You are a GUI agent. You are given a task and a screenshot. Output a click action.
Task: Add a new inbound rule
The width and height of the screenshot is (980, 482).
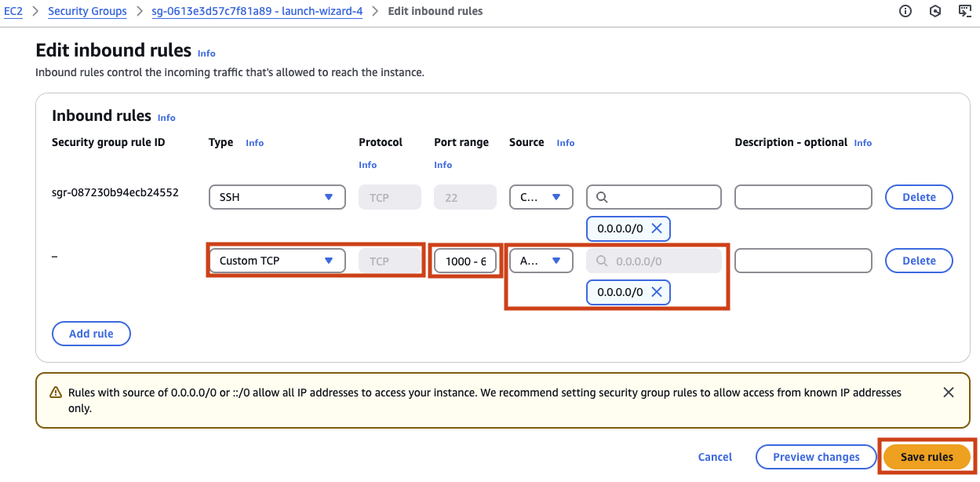(x=91, y=334)
